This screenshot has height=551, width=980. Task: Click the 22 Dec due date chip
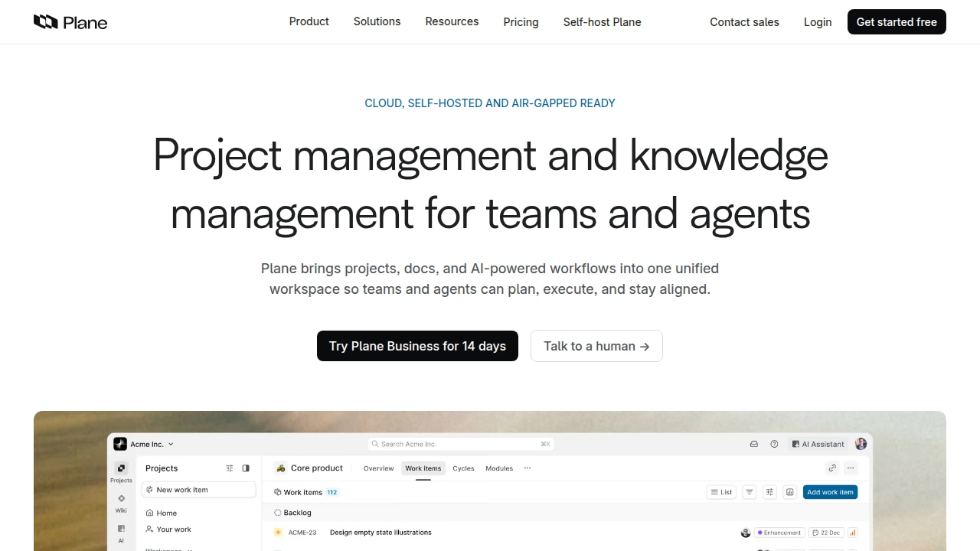[826, 533]
